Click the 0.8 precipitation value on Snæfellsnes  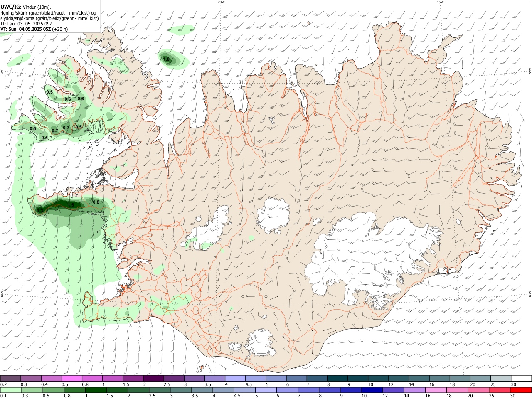tap(96, 202)
